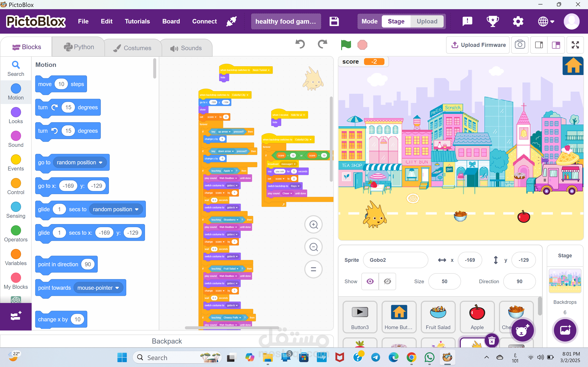
Task: Open the stage screenshot camera tool
Action: tap(520, 45)
